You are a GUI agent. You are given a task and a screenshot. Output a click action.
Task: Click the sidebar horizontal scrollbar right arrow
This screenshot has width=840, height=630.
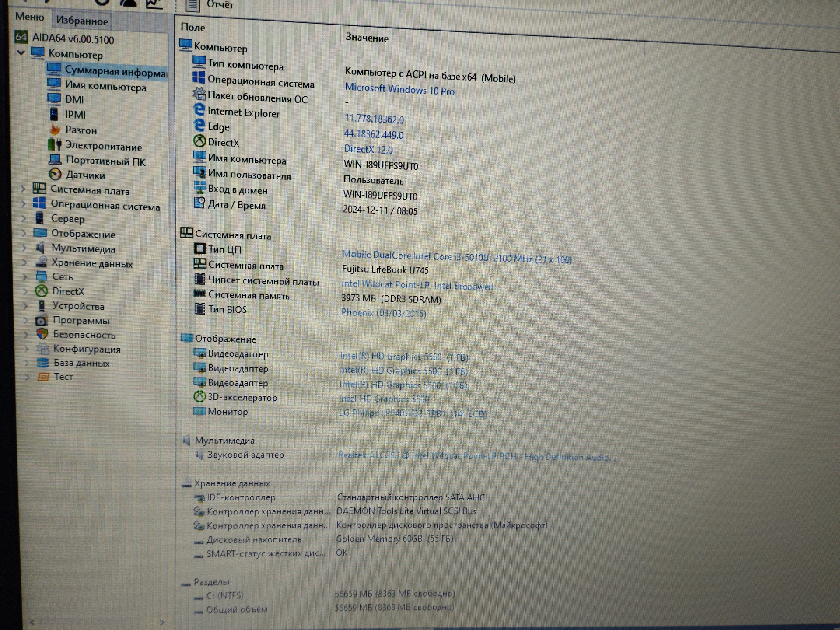[x=162, y=622]
